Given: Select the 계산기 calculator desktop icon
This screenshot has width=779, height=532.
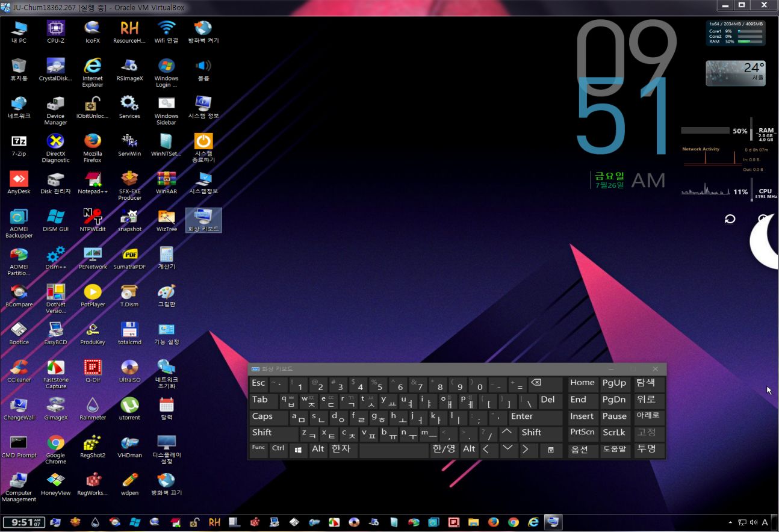Looking at the screenshot, I should 166,258.
